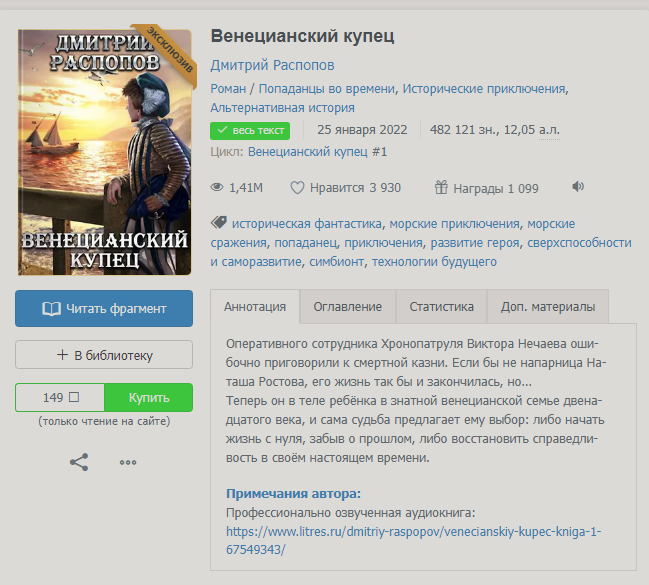This screenshot has height=585, width=649.
Task: Click the tag icon before genre tags
Action: [x=219, y=223]
